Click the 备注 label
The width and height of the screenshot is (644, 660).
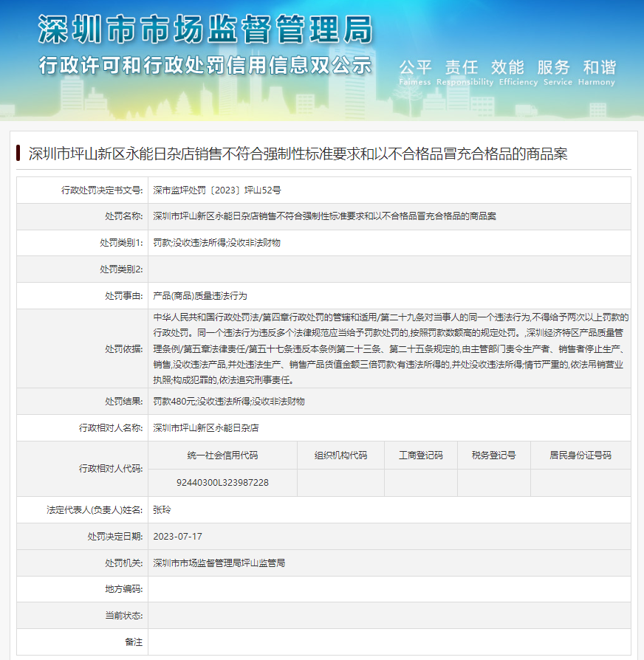click(x=134, y=642)
